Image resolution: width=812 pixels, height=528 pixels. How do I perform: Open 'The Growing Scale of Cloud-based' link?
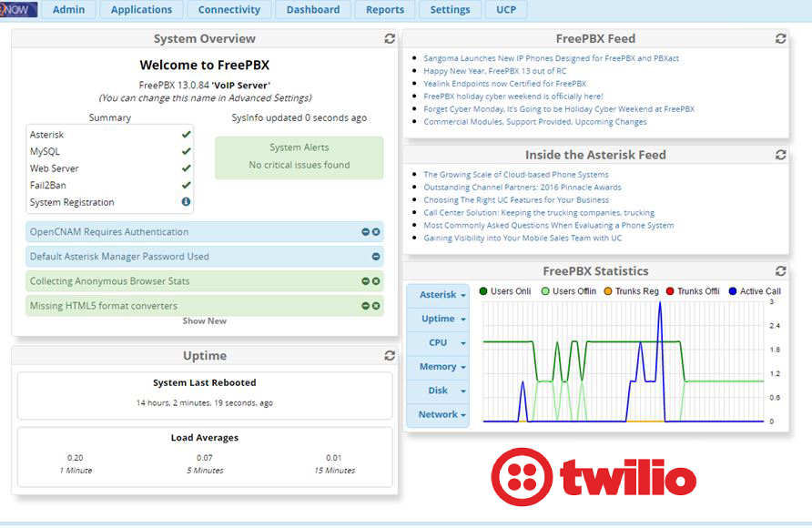516,175
